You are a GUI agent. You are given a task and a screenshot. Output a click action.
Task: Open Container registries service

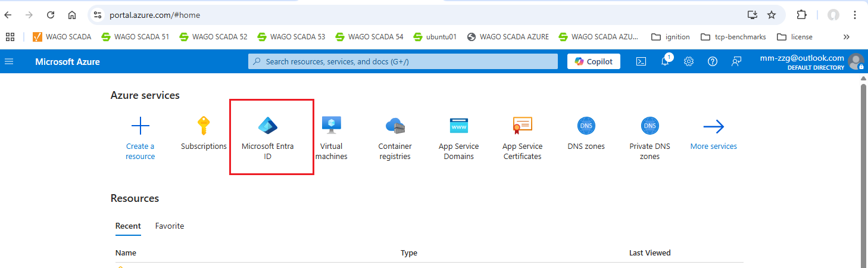point(395,126)
